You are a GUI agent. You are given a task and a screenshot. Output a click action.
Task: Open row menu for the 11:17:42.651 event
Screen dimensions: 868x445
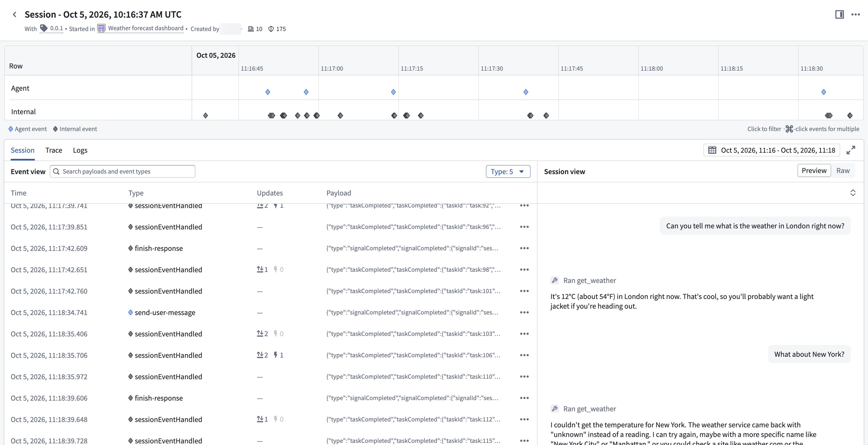524,270
